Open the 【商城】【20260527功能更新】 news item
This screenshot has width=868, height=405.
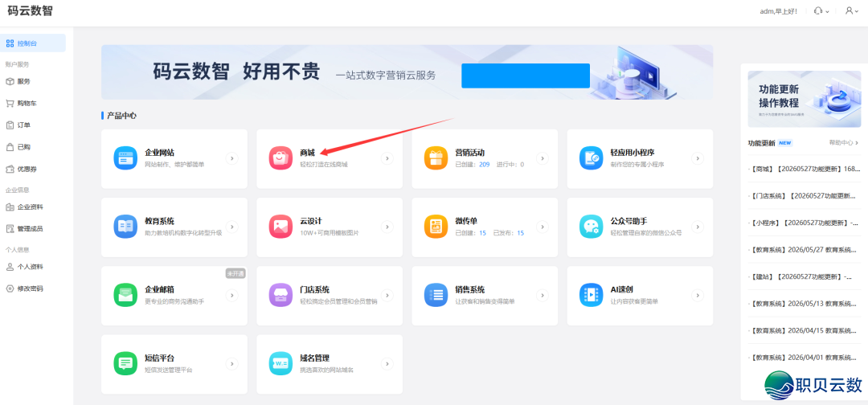(x=805, y=169)
